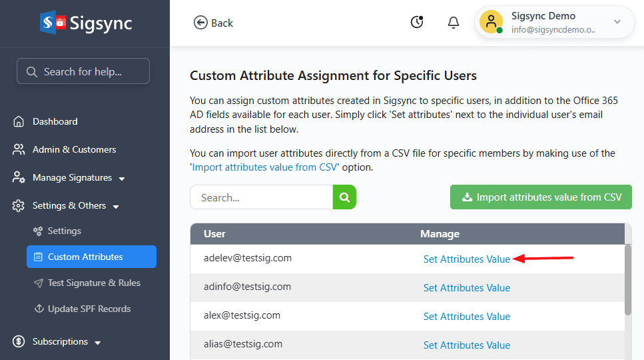This screenshot has height=360, width=644.
Task: Set Attributes Value for alex@testsig.com
Action: pyautogui.click(x=466, y=317)
